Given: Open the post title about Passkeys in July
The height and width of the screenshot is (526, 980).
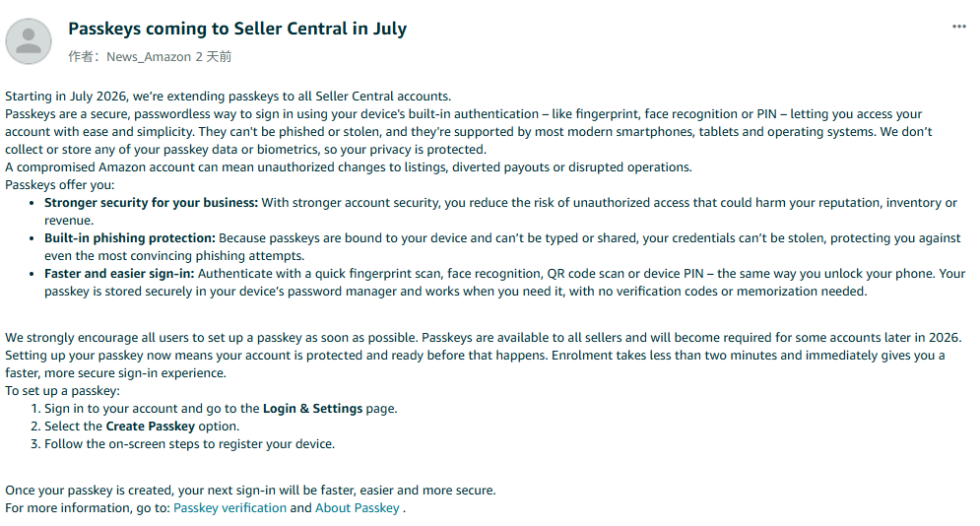Looking at the screenshot, I should 237,29.
